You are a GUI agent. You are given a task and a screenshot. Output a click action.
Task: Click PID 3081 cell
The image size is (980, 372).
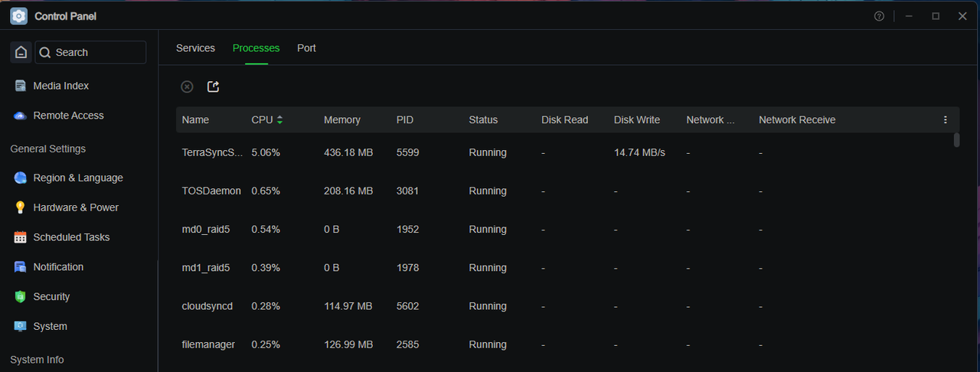coord(407,191)
